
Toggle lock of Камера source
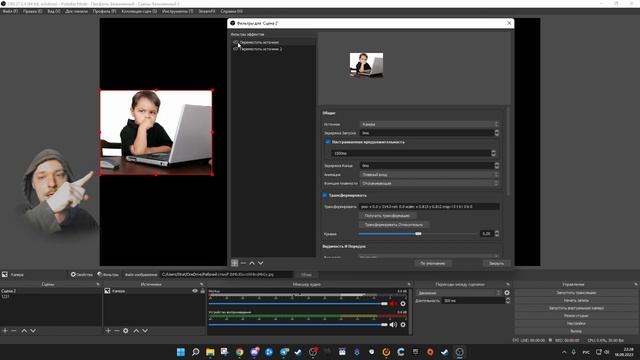tap(202, 291)
